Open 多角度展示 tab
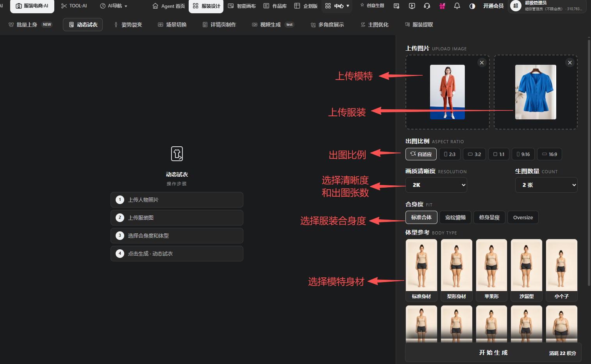This screenshot has width=591, height=364. (x=327, y=25)
